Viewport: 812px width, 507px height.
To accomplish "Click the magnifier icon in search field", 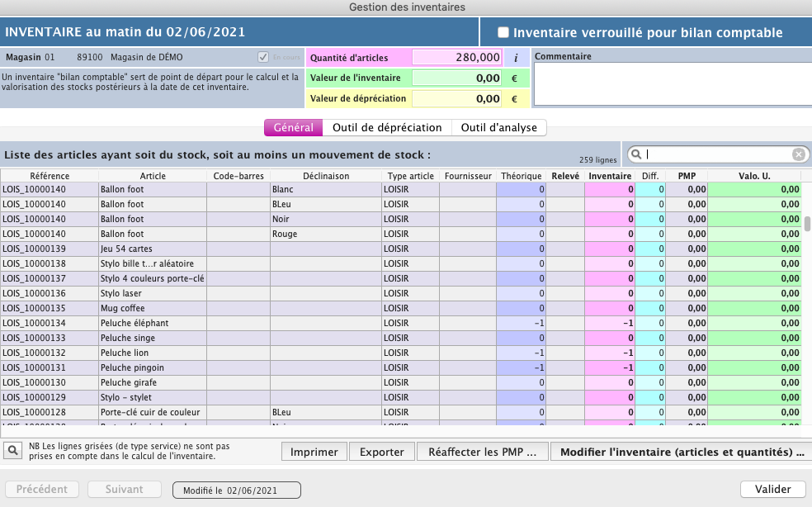I will [636, 154].
